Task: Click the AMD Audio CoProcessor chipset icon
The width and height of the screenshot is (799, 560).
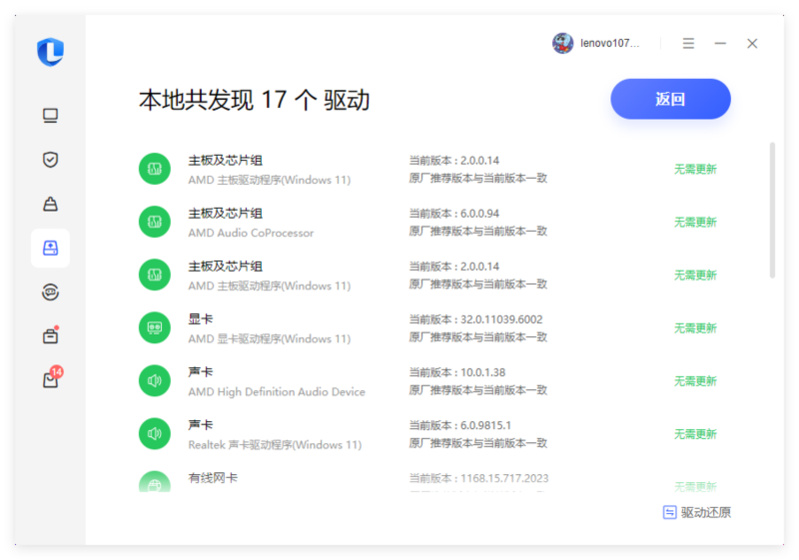Action: tap(154, 222)
